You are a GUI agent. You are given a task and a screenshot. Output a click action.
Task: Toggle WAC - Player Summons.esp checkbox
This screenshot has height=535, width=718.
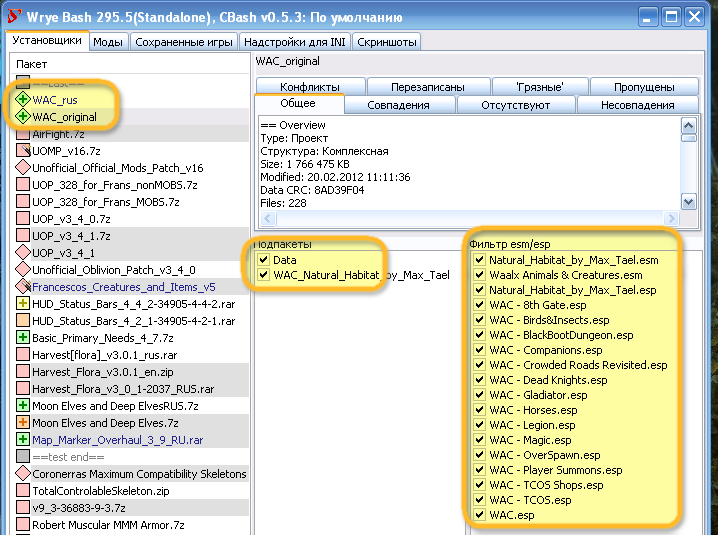pyautogui.click(x=479, y=470)
